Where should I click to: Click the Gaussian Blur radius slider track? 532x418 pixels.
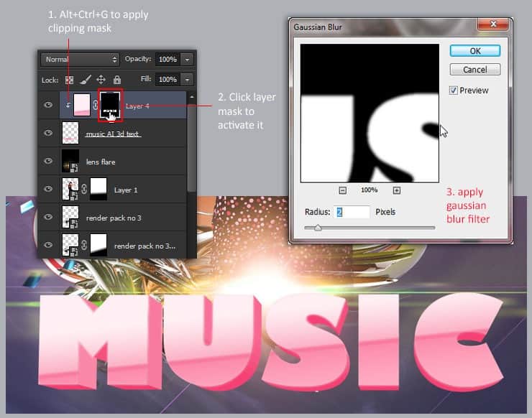click(x=370, y=228)
